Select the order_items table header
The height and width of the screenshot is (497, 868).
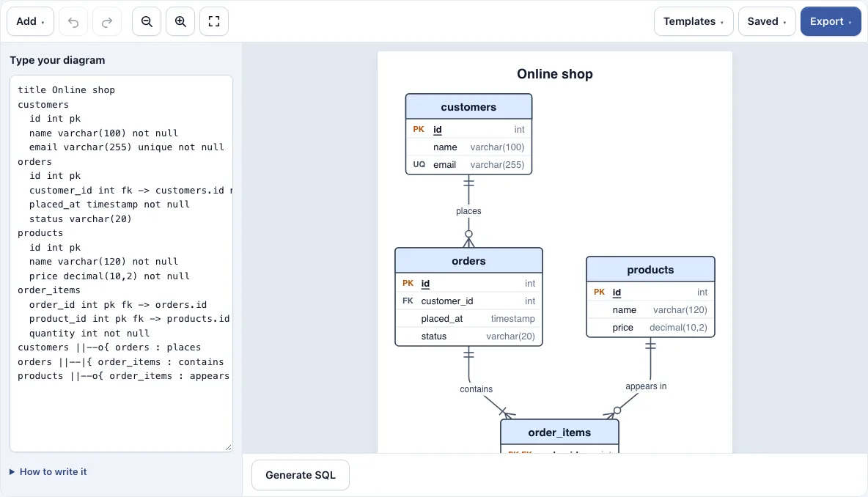559,432
